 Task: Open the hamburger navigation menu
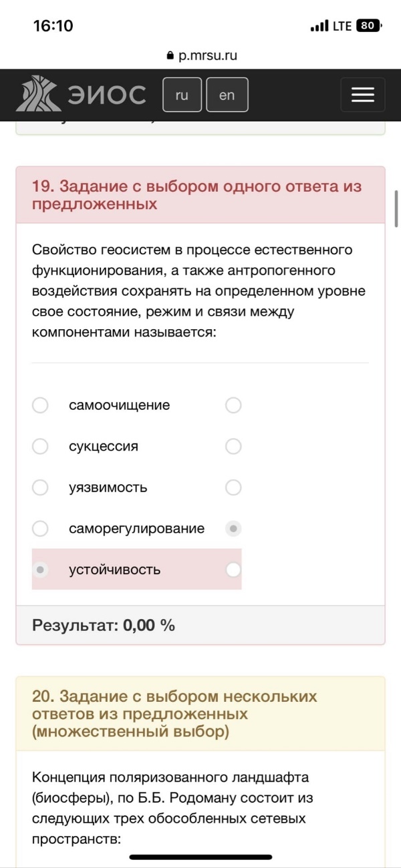pos(363,95)
